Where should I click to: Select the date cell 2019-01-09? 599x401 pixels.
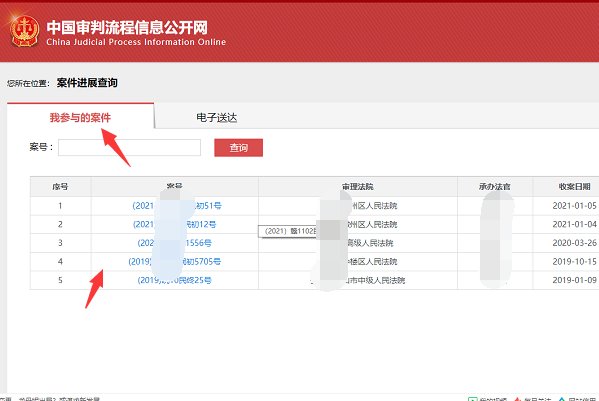(x=575, y=280)
